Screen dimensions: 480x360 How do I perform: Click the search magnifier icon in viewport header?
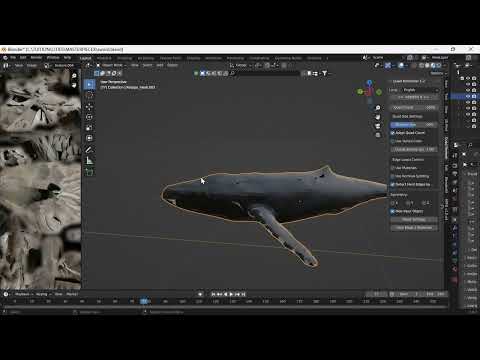[232, 73]
